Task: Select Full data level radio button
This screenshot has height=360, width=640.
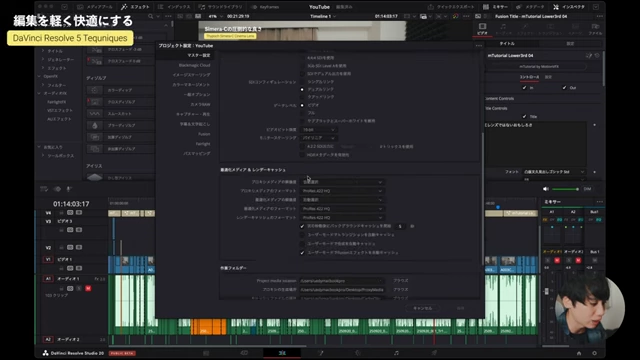Action: [x=302, y=113]
